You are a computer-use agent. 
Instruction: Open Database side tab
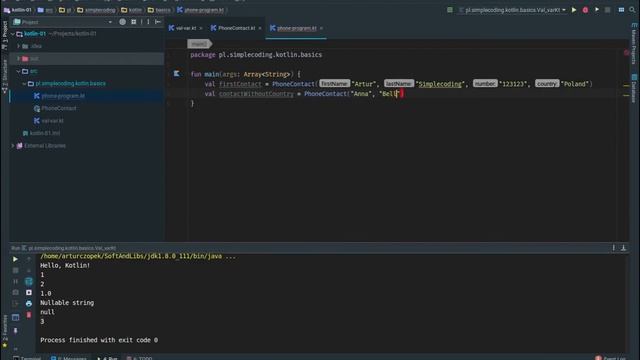634,88
